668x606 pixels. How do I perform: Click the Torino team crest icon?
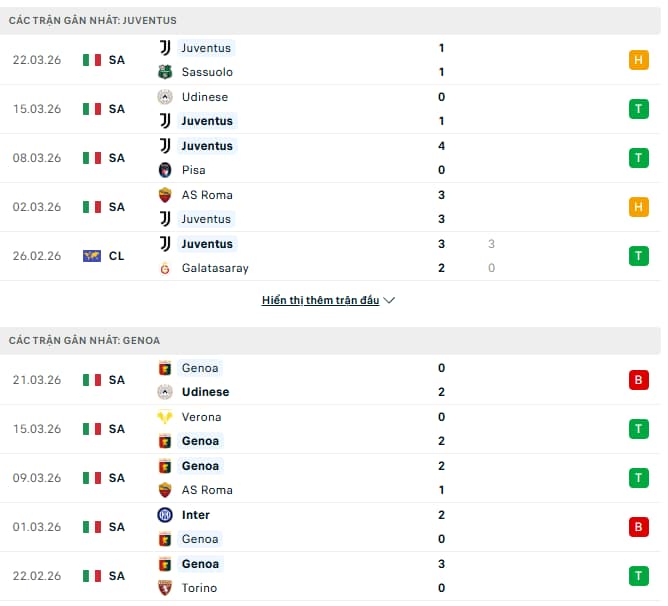point(165,588)
